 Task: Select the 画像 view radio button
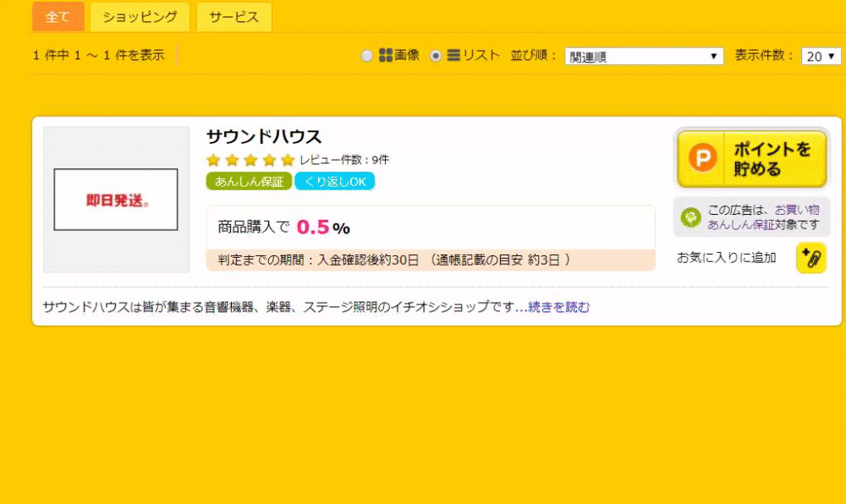pyautogui.click(x=367, y=56)
